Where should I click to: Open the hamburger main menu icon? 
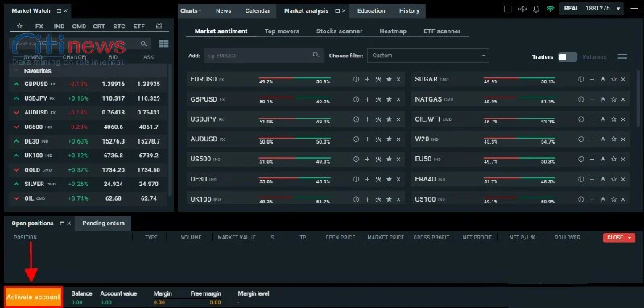coord(634,9)
